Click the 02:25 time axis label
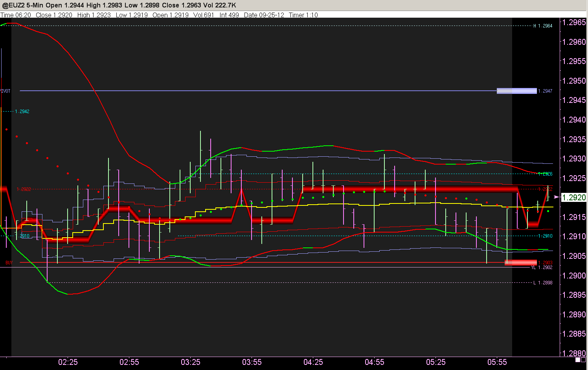588x370 pixels. click(68, 362)
